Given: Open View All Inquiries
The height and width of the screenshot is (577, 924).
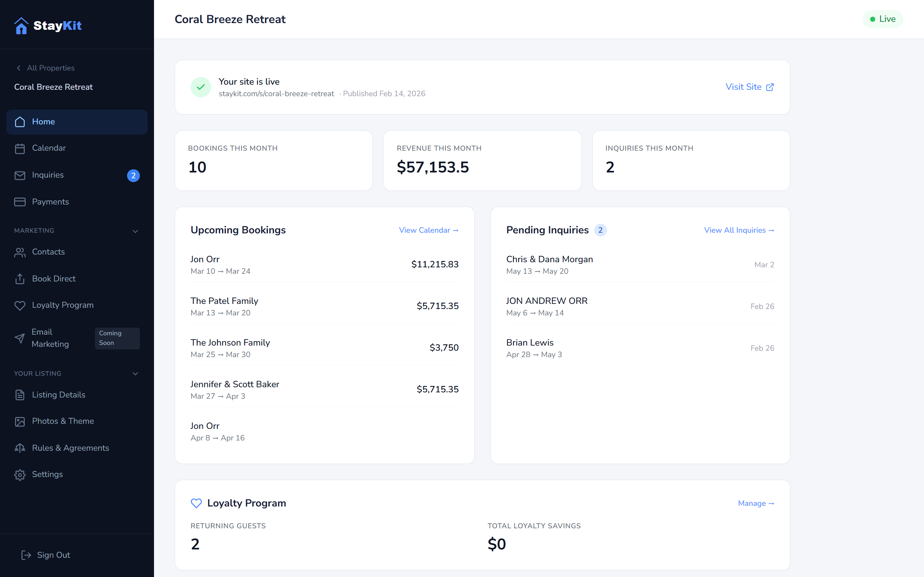Looking at the screenshot, I should [739, 230].
